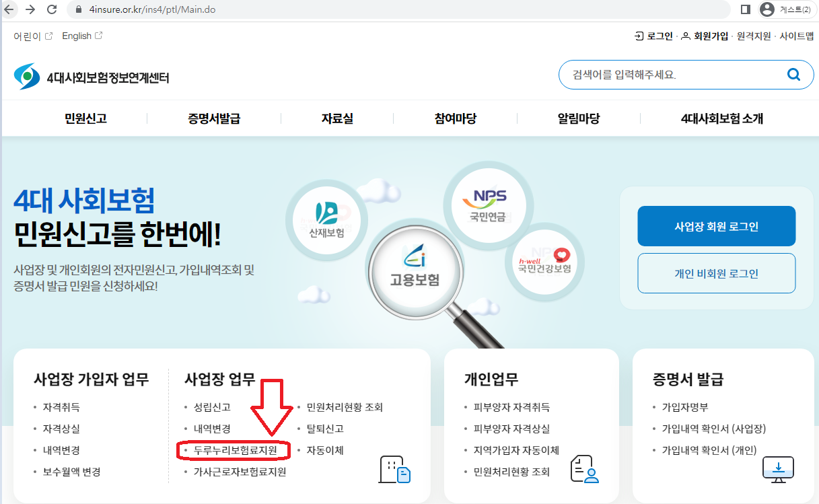The image size is (819, 504).
Task: Open the guest profile avatar
Action: pos(767,9)
